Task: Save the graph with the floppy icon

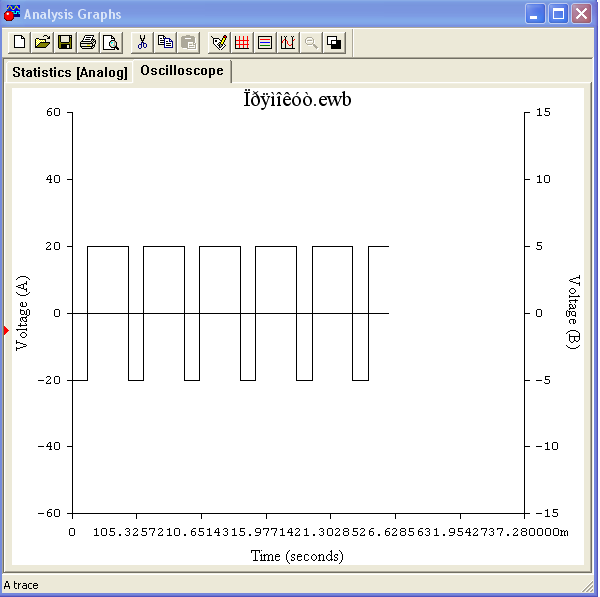Action: [x=65, y=42]
